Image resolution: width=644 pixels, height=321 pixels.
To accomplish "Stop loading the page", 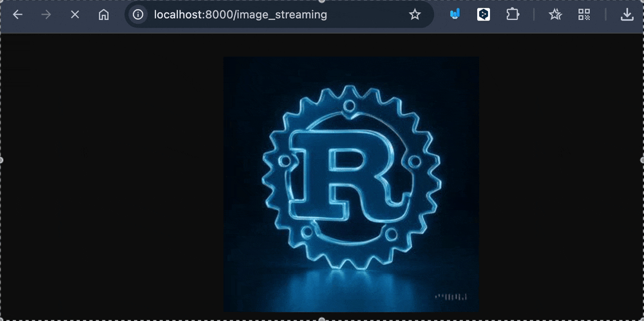I will tap(75, 15).
